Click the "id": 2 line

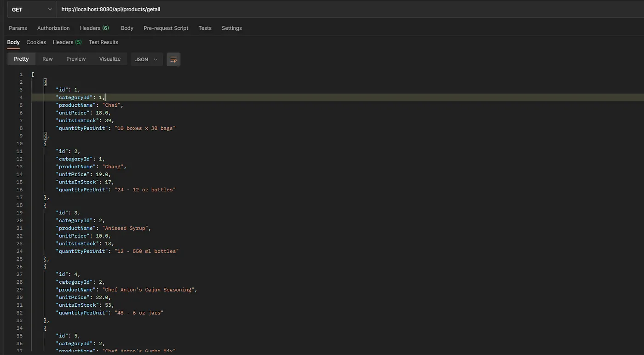click(x=68, y=151)
